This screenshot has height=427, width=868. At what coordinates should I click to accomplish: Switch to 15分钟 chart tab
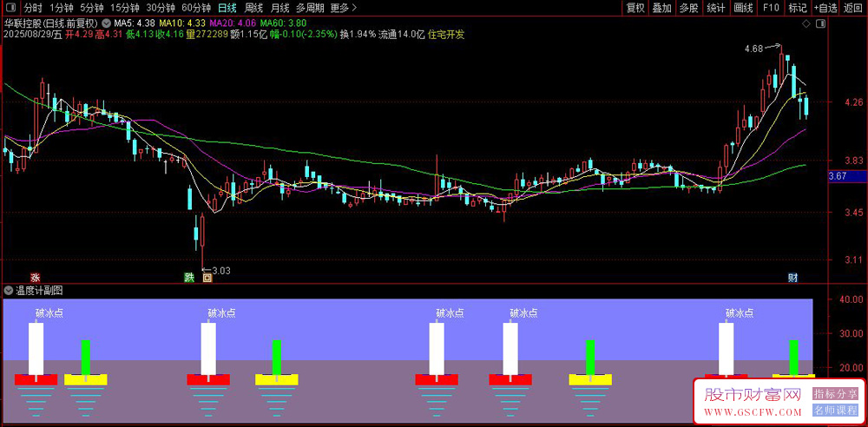tap(124, 8)
